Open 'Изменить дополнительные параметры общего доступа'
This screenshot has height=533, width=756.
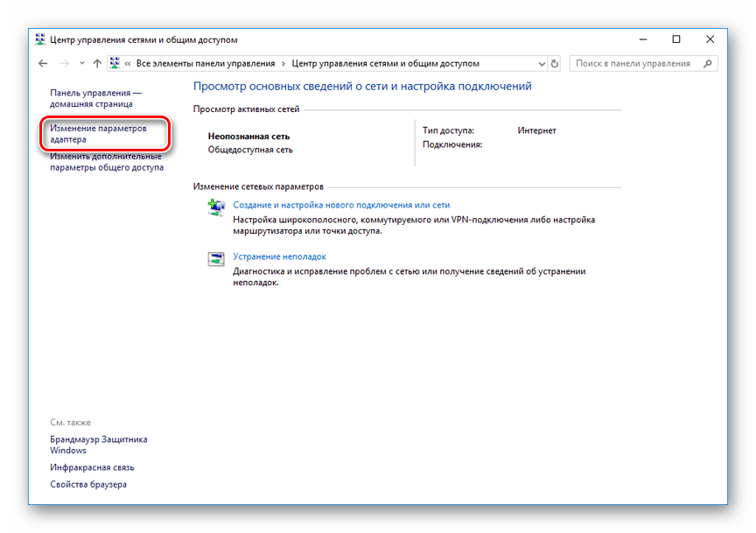coord(106,162)
